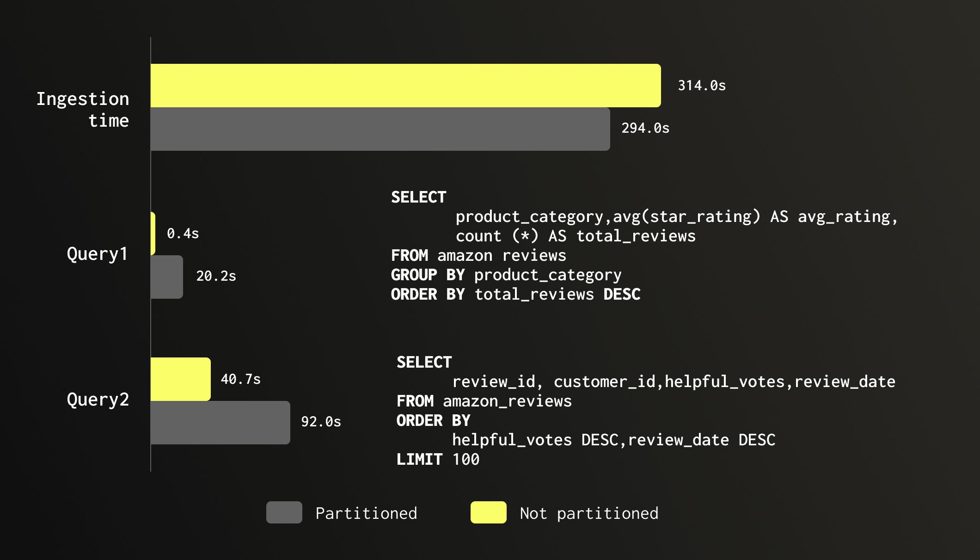Viewport: 980px width, 560px height.
Task: Click the yellow Ingestion time bar
Action: pos(405,86)
